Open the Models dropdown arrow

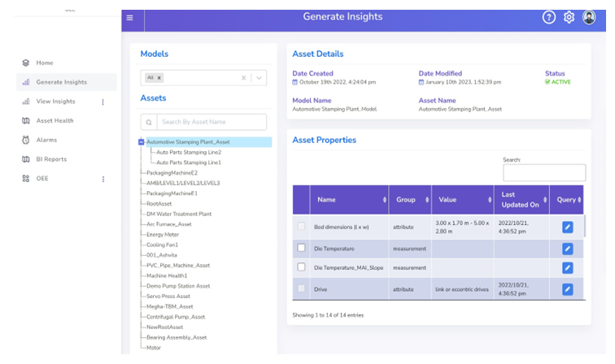[x=259, y=78]
